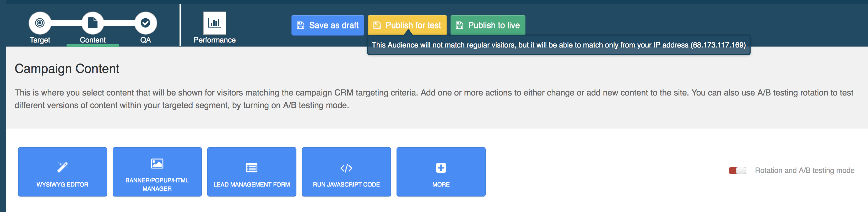Viewport: 868px width, 212px height.
Task: Click the magic wand icon in WYSIWYG tile
Action: (63, 167)
